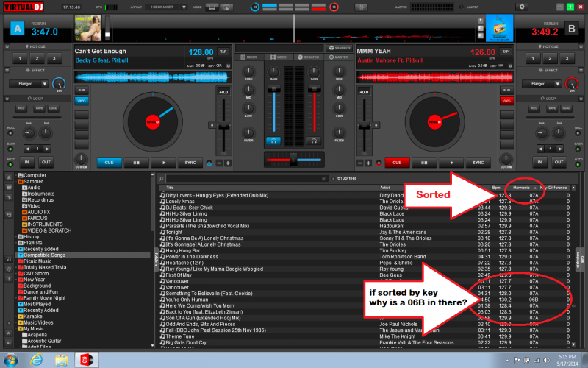Switch to the MIXER tab
Image resolution: width=588 pixels, height=368 pixels.
[248, 57]
